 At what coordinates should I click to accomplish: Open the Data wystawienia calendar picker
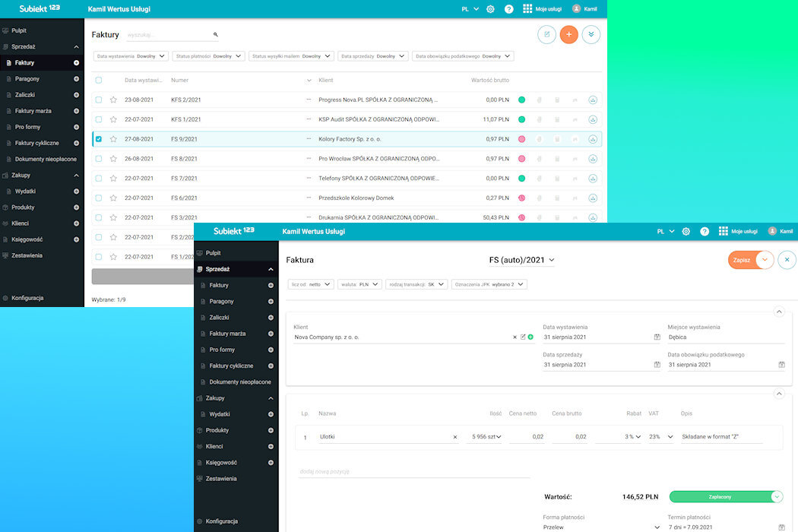(657, 337)
